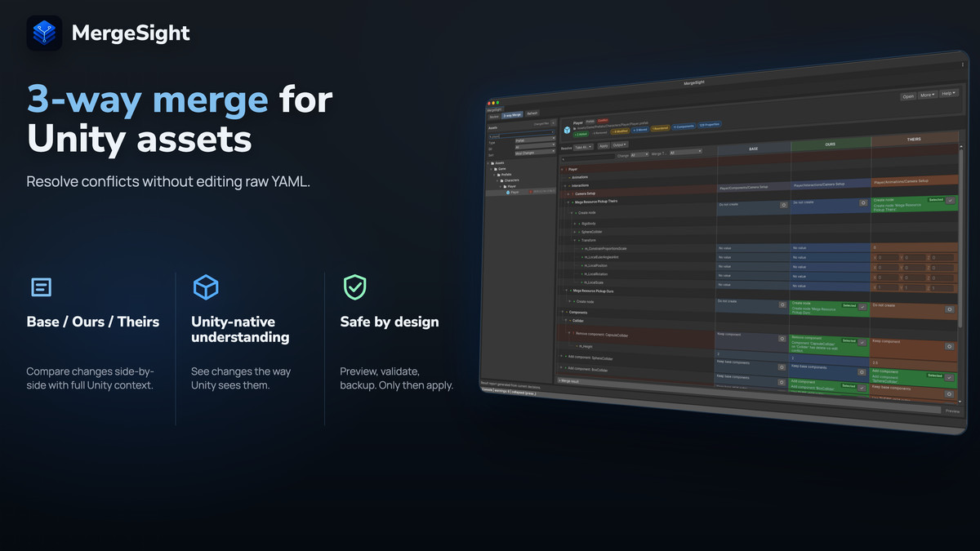Choose BASE 'Do not create' for Mega Resource Pickup Theirs
This screenshot has width=980, height=551.
(x=783, y=205)
